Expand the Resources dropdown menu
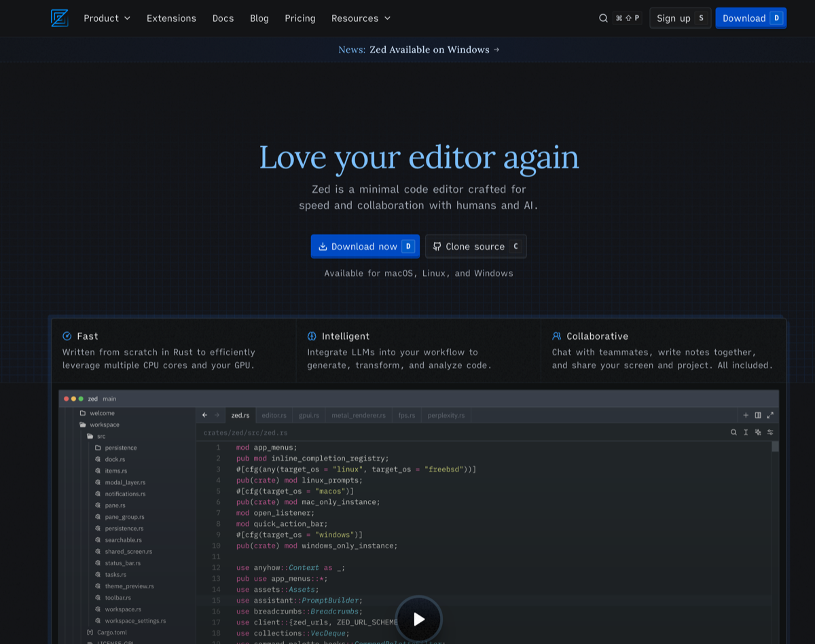Viewport: 815px width, 644px height. click(x=361, y=18)
